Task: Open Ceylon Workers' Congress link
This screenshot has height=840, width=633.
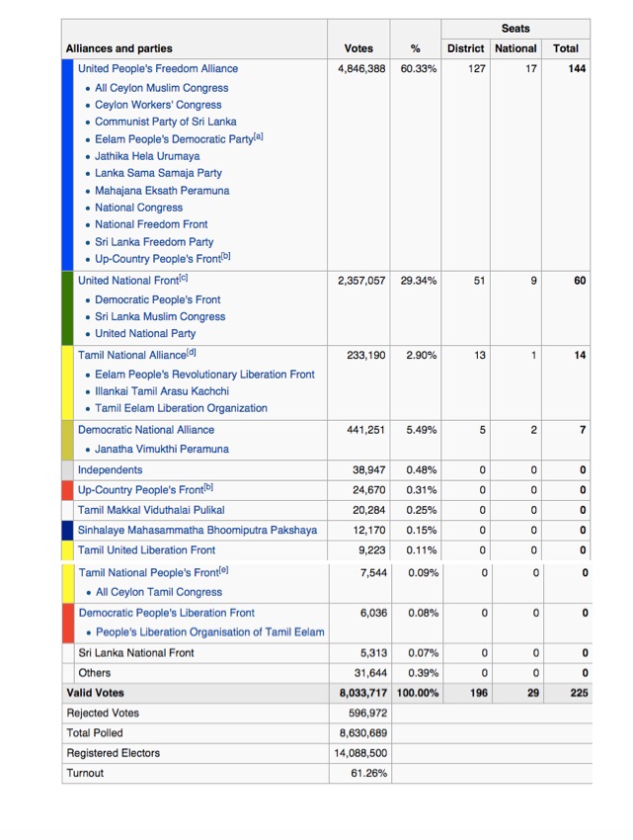Action: tap(158, 105)
